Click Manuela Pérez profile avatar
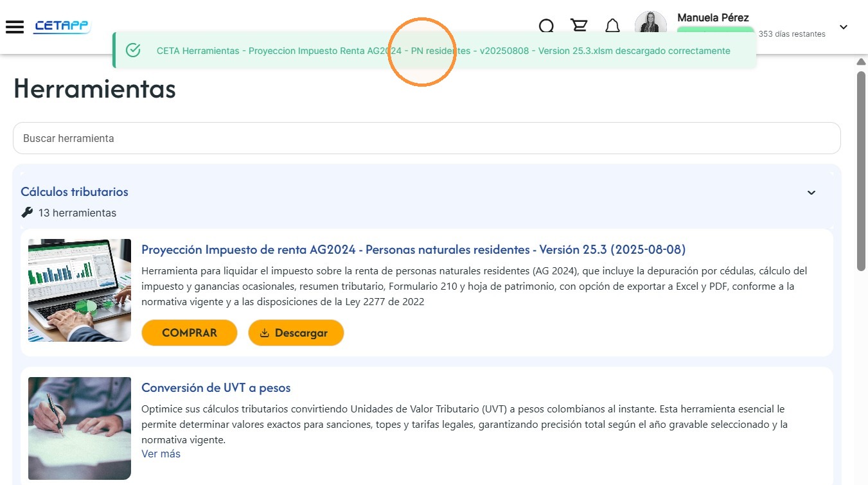Screen dimensions: 868x485 coord(650,24)
